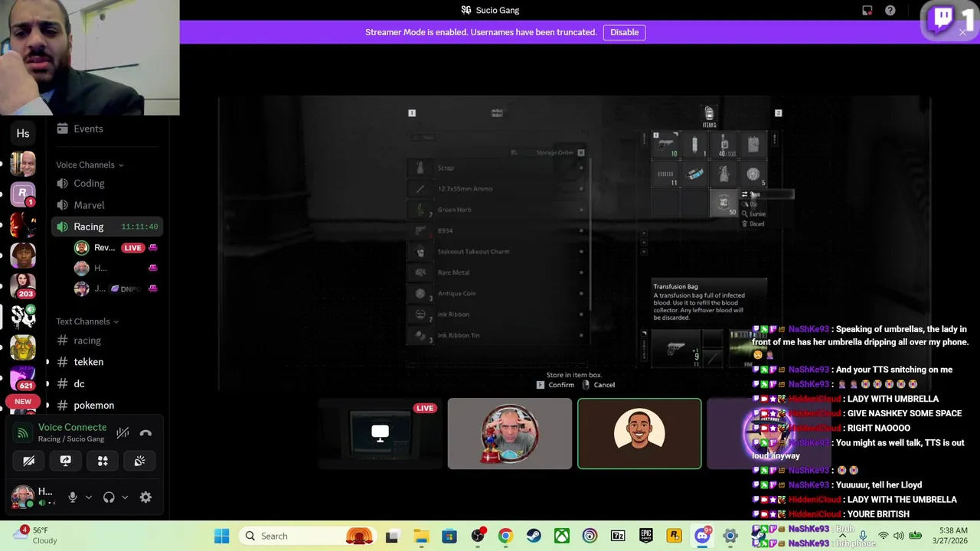The height and width of the screenshot is (551, 980).
Task: Open Task View from taskbar
Action: [x=392, y=536]
